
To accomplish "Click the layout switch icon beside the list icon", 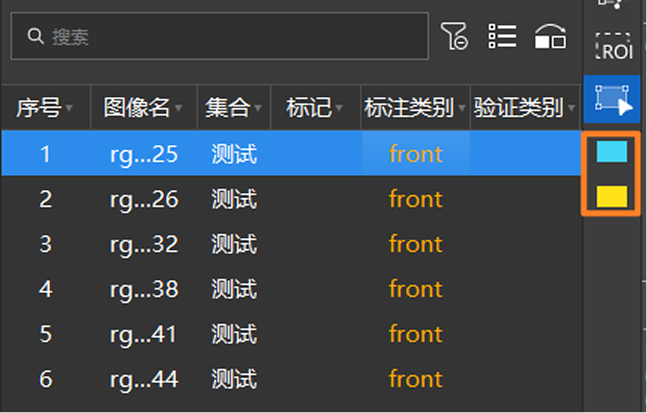I will pyautogui.click(x=550, y=36).
